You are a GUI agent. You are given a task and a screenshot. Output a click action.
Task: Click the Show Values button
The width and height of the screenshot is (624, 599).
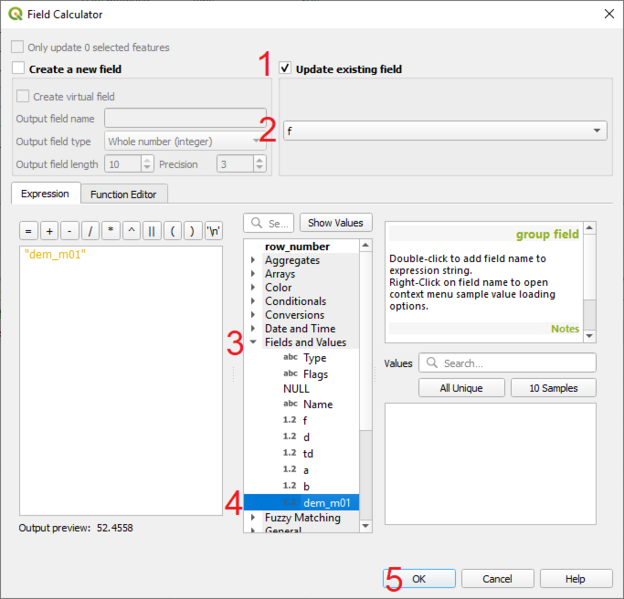335,222
